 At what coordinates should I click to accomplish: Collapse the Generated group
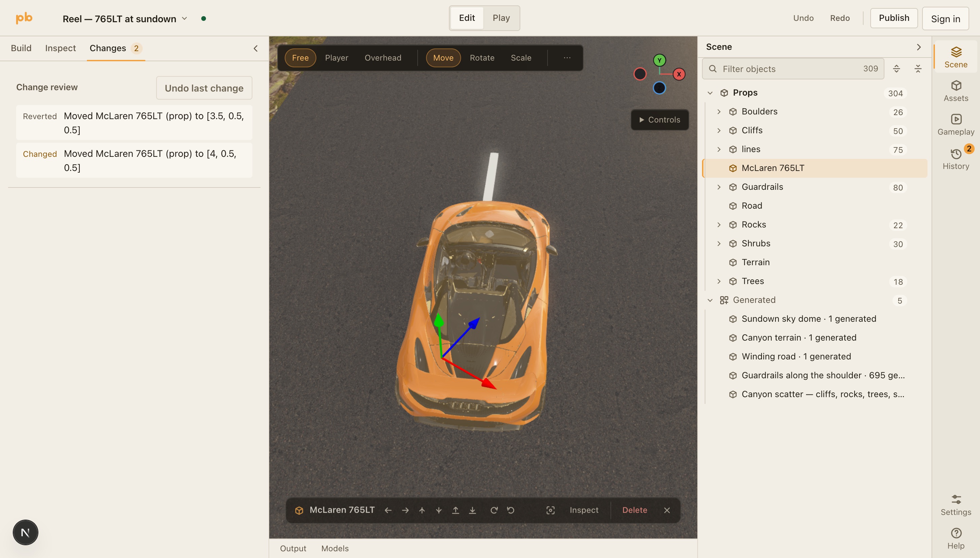click(710, 300)
